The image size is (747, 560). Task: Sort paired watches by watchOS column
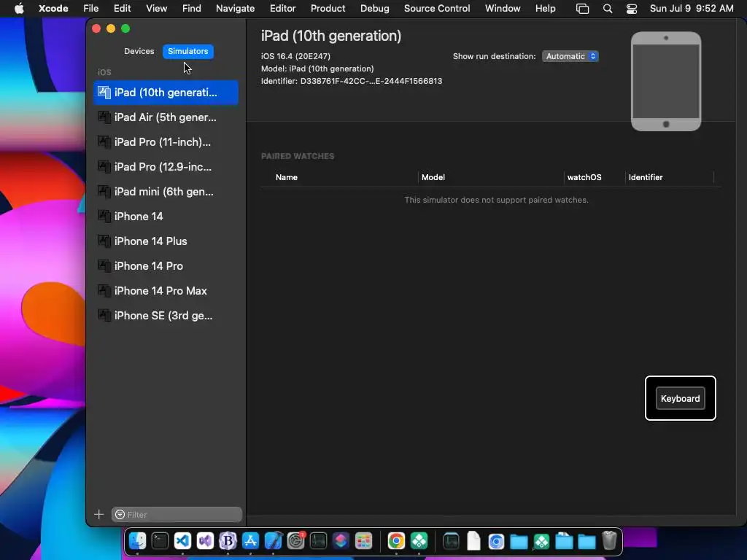584,177
